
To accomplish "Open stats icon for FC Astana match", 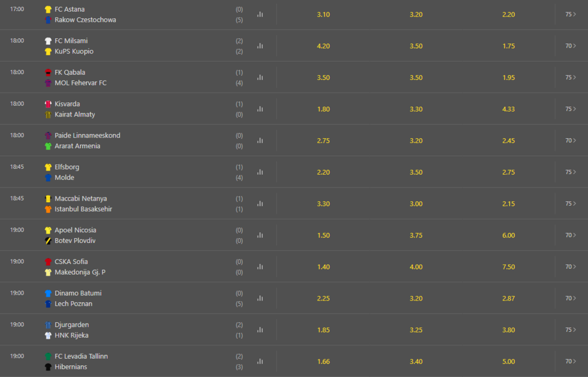I will point(260,14).
